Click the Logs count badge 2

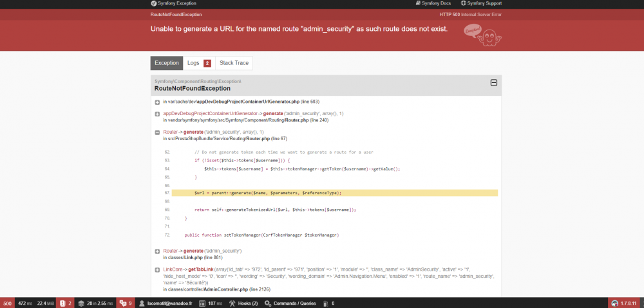click(x=207, y=63)
